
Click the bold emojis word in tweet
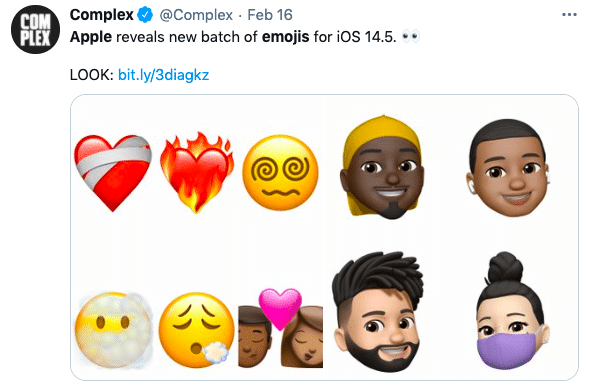point(286,37)
